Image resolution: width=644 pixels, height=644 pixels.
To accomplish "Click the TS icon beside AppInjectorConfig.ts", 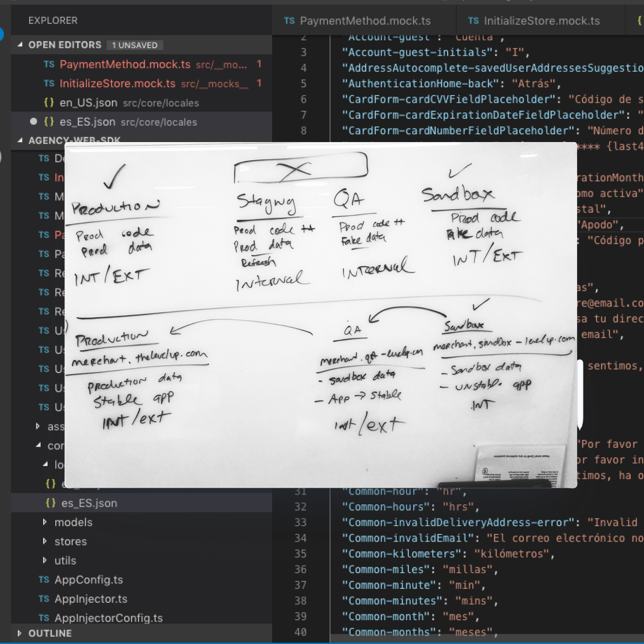I will (43, 618).
